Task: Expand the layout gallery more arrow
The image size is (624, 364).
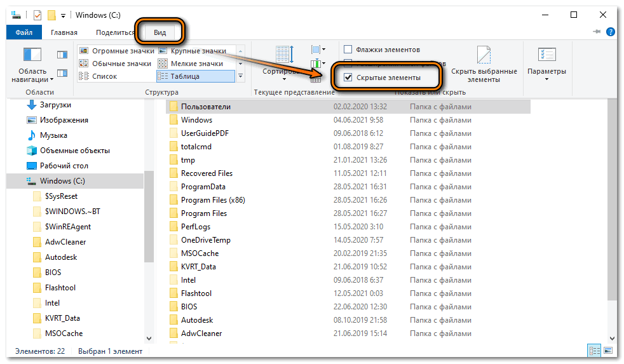Action: coord(240,76)
